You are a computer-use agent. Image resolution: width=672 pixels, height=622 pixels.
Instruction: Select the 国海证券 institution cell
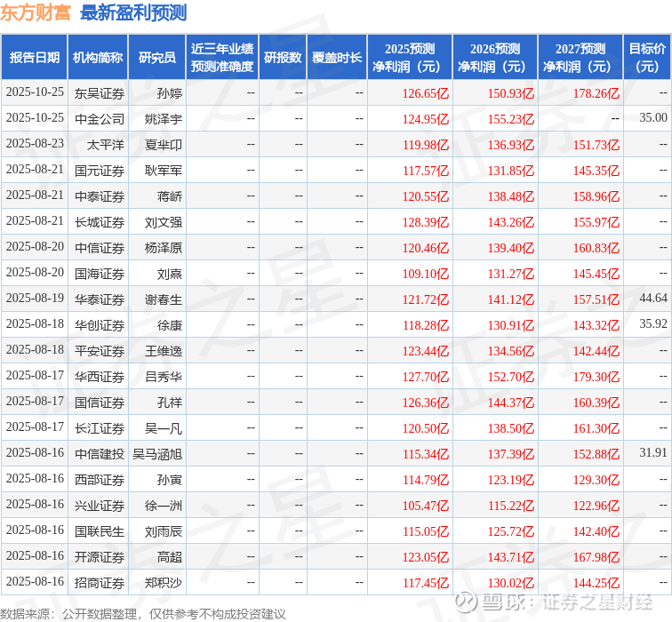tap(100, 274)
